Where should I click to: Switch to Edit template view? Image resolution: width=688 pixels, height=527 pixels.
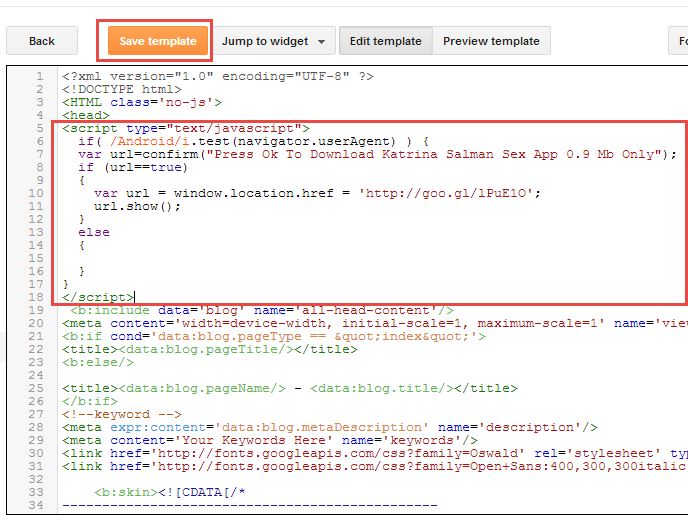click(385, 41)
